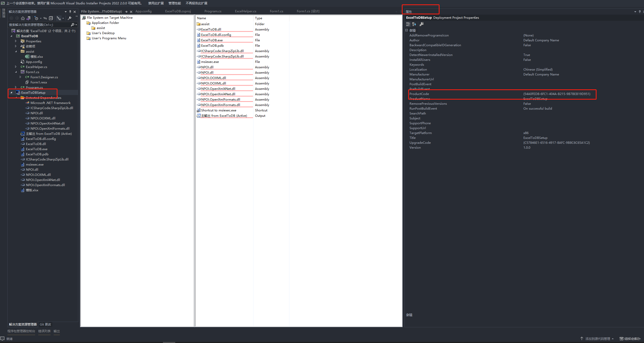Expand the Form1.Designer.cs node
The height and width of the screenshot is (343, 644).
click(x=21, y=77)
